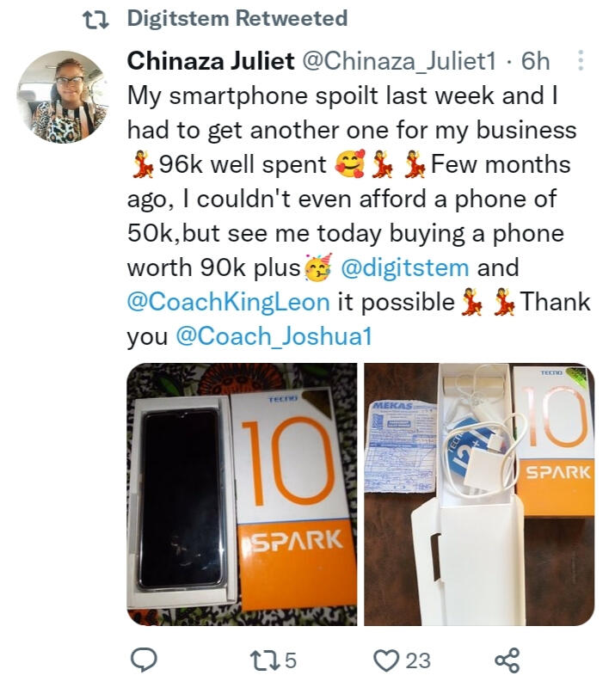Image resolution: width=615 pixels, height=700 pixels.
Task: Click the tweet text starting "My smartphone spoilt"
Action: click(359, 216)
